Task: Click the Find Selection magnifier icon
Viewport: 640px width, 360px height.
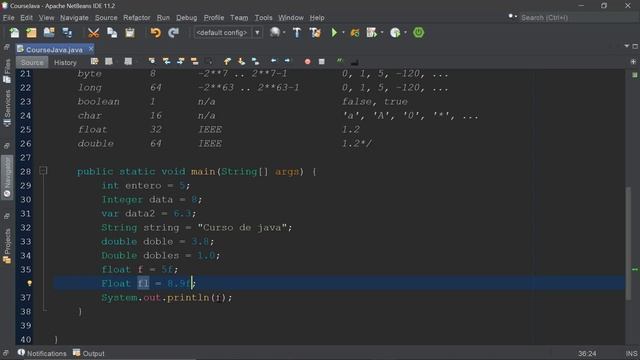Action: (x=152, y=61)
